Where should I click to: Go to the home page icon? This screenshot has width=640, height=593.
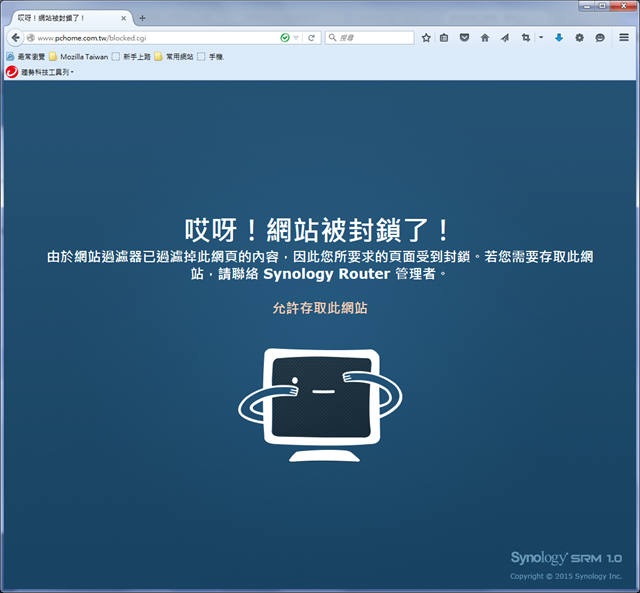(484, 38)
